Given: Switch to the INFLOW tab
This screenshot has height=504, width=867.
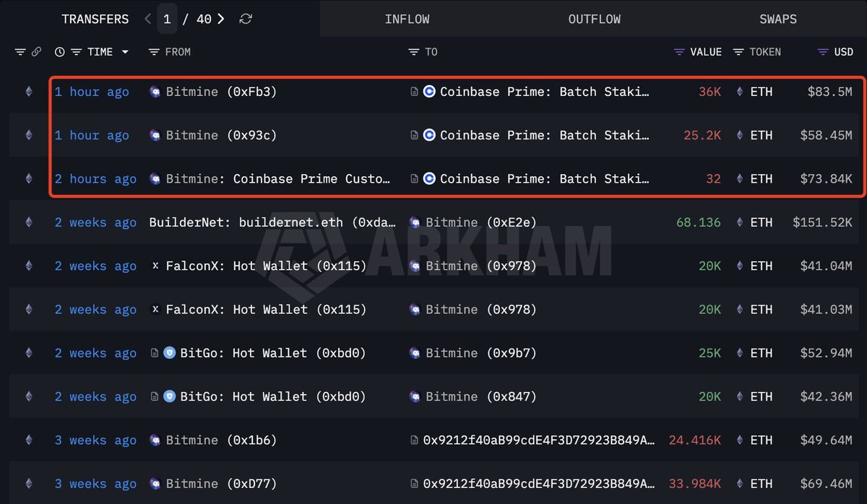Looking at the screenshot, I should (x=407, y=18).
